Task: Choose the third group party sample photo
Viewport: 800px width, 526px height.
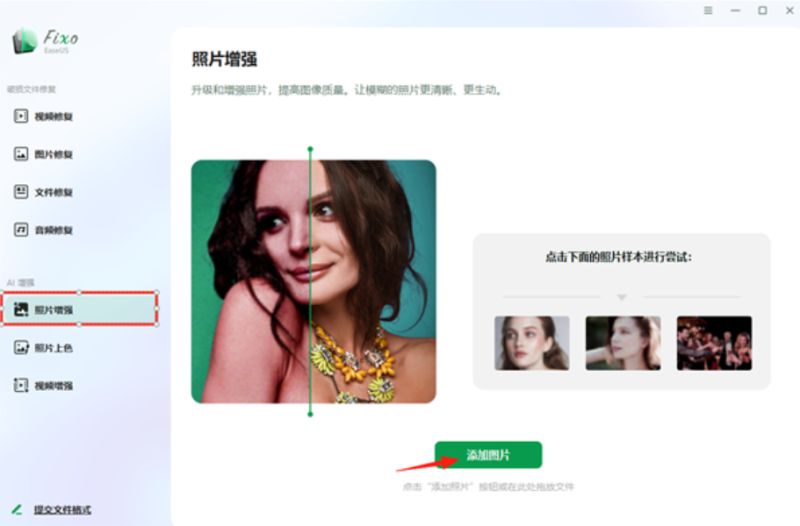Action: coord(714,343)
